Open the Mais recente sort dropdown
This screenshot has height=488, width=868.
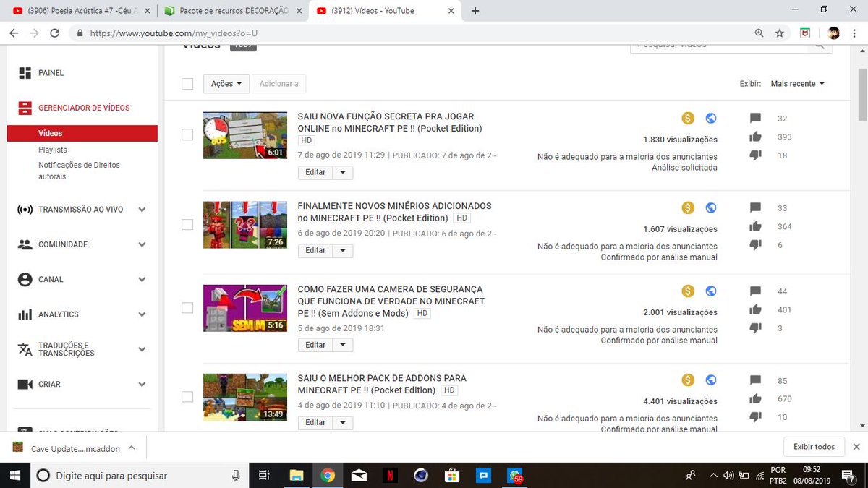[x=798, y=84]
